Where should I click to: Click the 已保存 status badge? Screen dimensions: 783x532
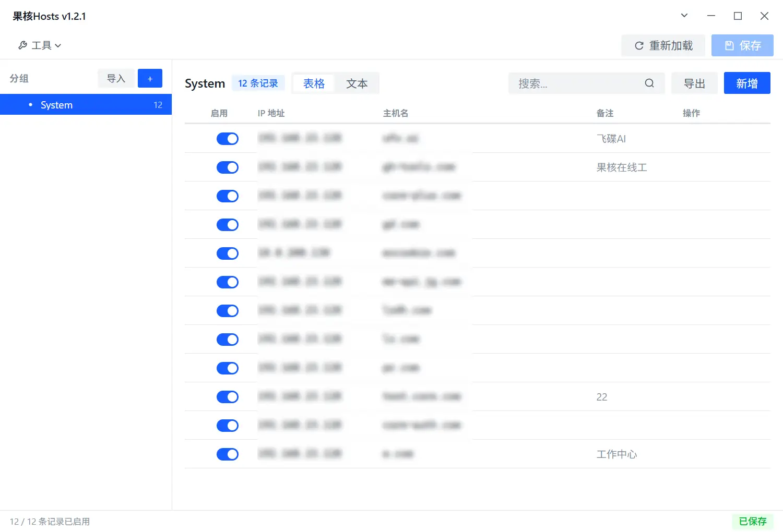(753, 521)
